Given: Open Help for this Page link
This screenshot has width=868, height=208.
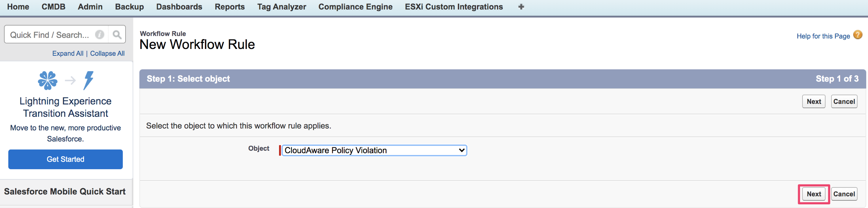Looking at the screenshot, I should coord(823,36).
